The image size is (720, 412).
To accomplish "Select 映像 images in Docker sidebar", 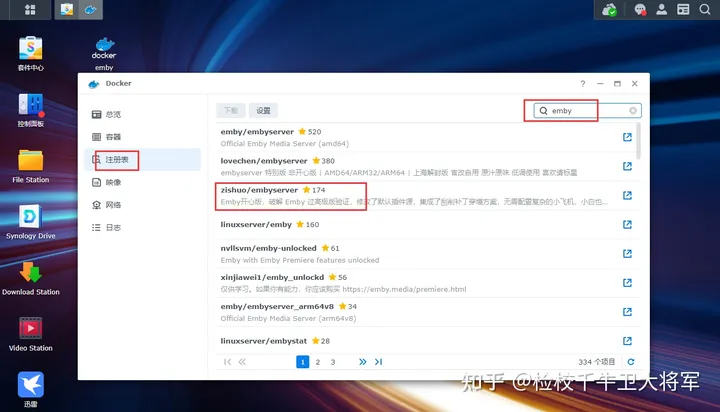I will click(x=143, y=182).
